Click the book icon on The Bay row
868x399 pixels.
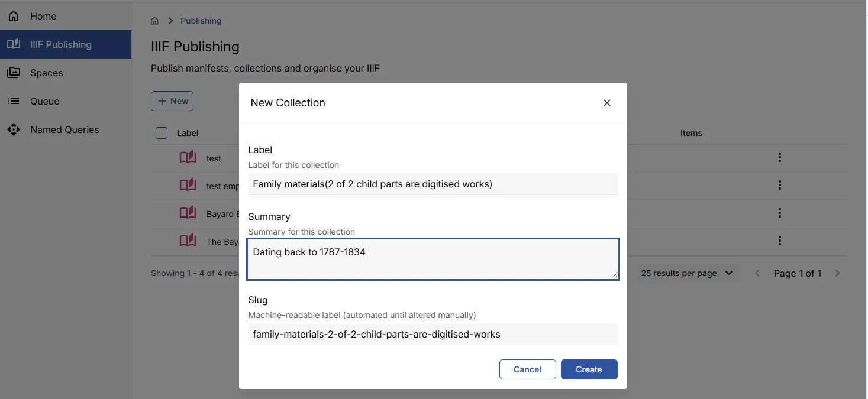188,240
